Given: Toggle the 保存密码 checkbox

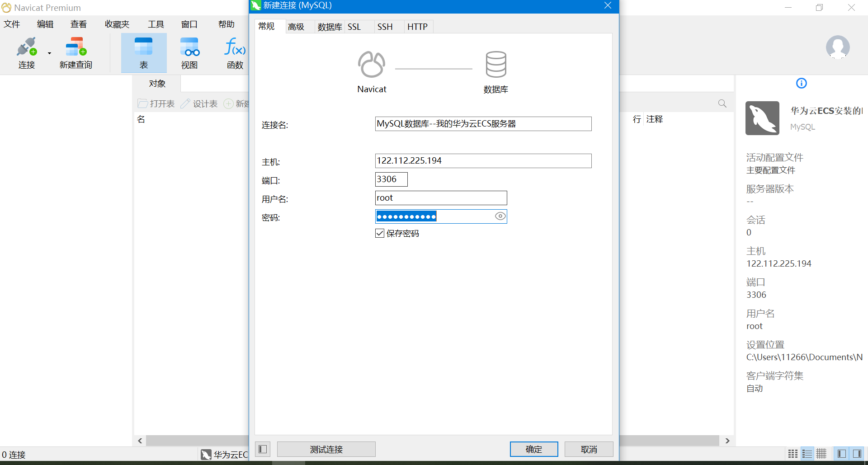Looking at the screenshot, I should click(380, 233).
